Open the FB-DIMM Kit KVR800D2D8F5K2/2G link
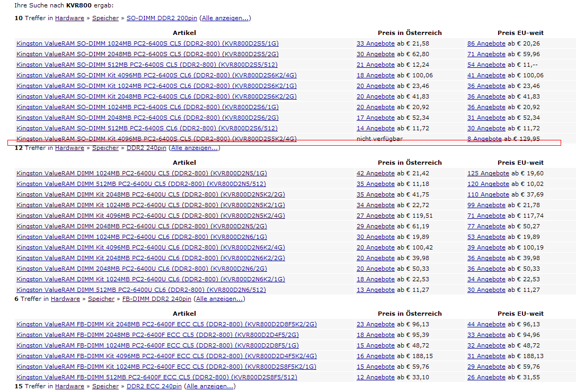This screenshot has height=392, width=576. click(166, 324)
